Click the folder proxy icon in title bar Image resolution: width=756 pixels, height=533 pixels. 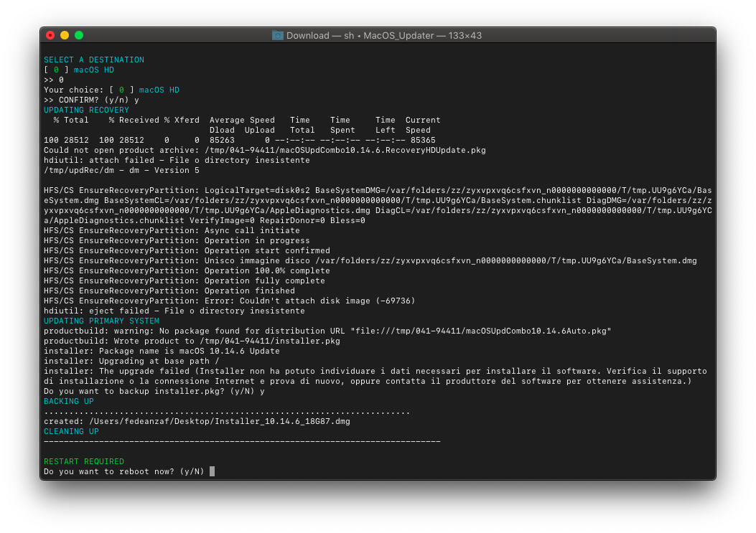(x=278, y=36)
